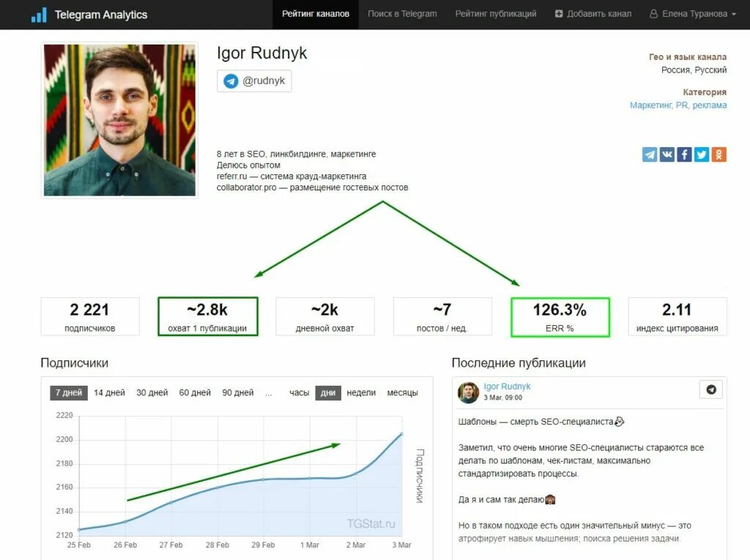Open the Рейтинг каналов tab

(315, 15)
